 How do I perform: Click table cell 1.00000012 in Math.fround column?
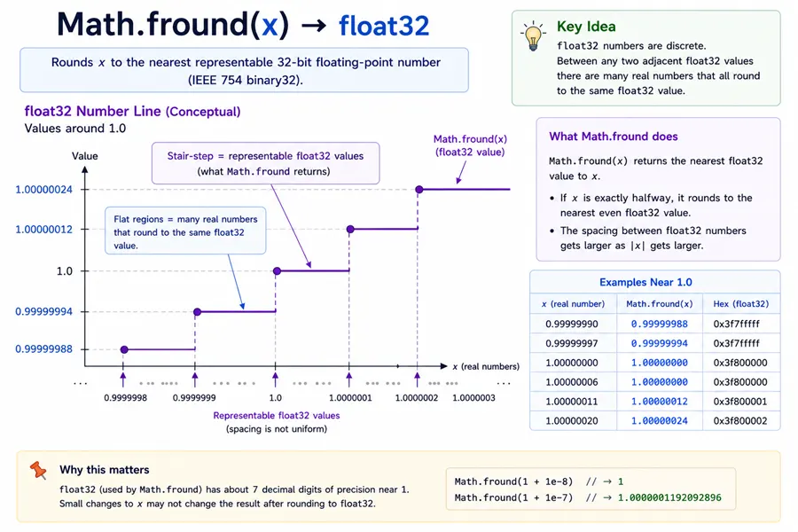click(x=659, y=401)
